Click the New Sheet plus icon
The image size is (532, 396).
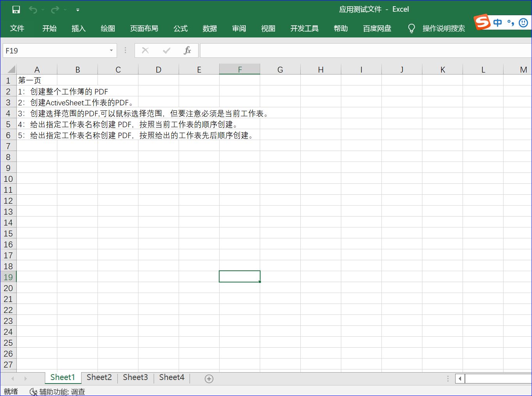tap(209, 378)
